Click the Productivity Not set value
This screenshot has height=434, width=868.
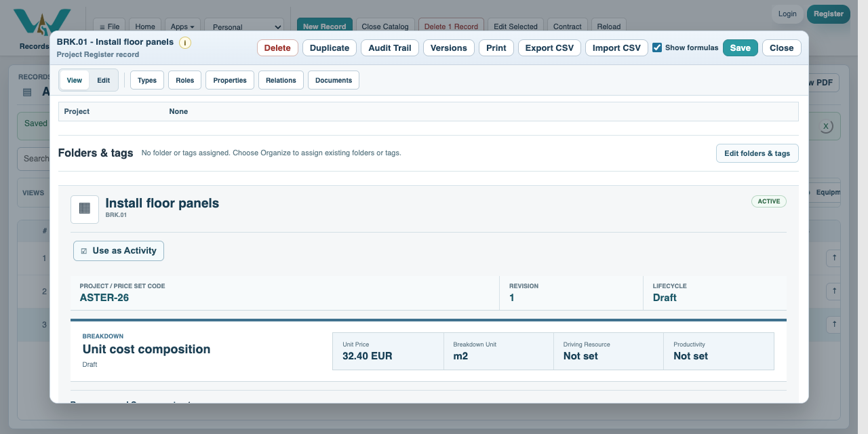point(690,356)
